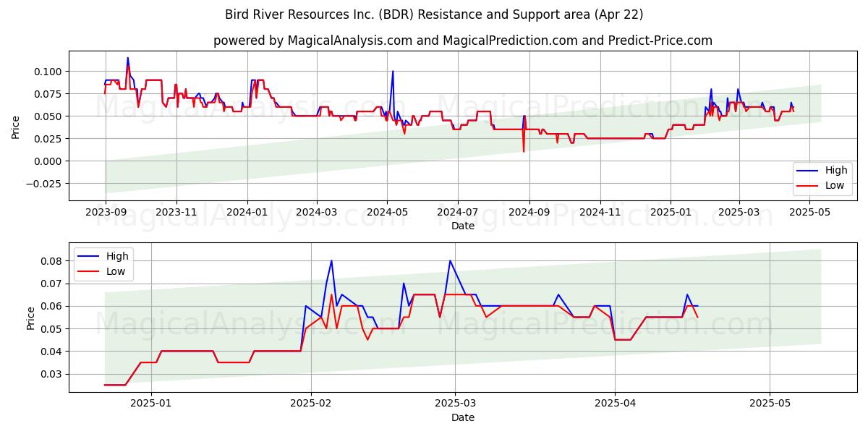Click the '2025-03' tick label on the upper chart

(x=739, y=213)
